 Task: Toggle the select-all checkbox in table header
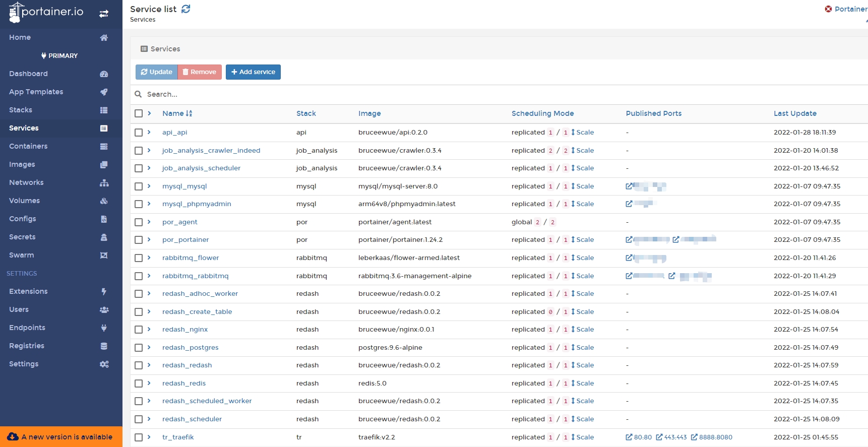pos(139,114)
